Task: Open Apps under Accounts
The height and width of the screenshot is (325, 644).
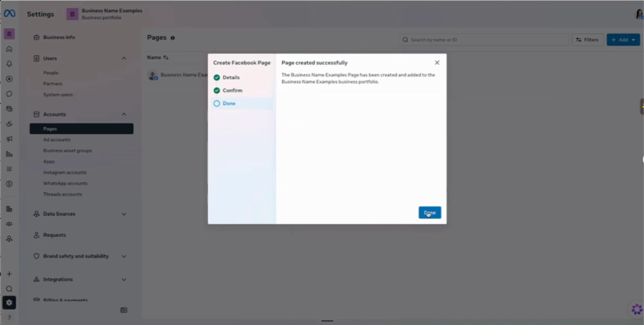Action: pos(49,162)
